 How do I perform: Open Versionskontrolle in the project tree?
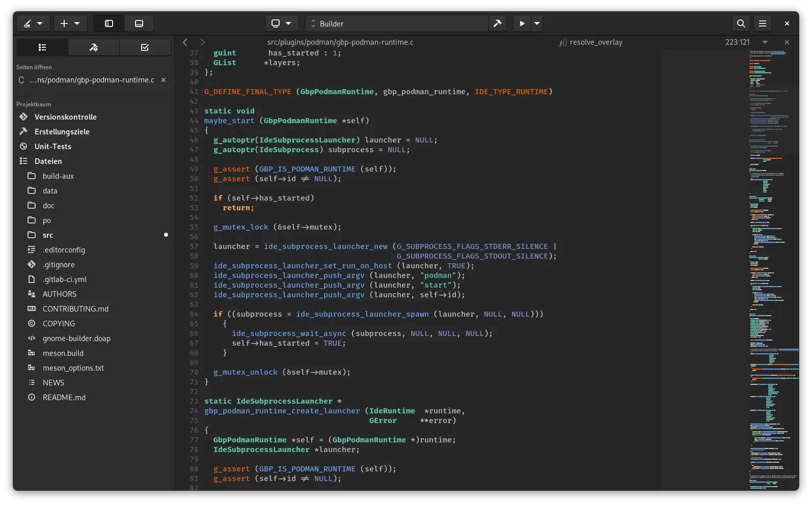point(65,117)
